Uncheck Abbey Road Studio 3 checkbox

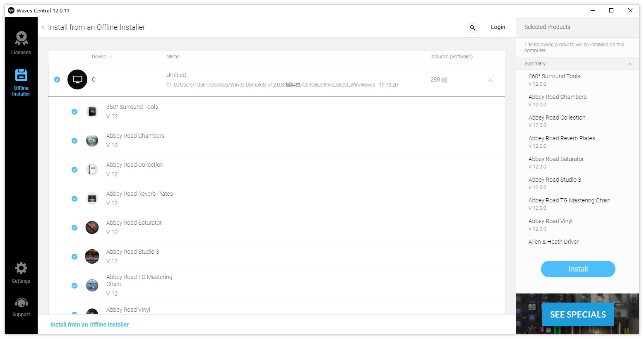click(74, 256)
